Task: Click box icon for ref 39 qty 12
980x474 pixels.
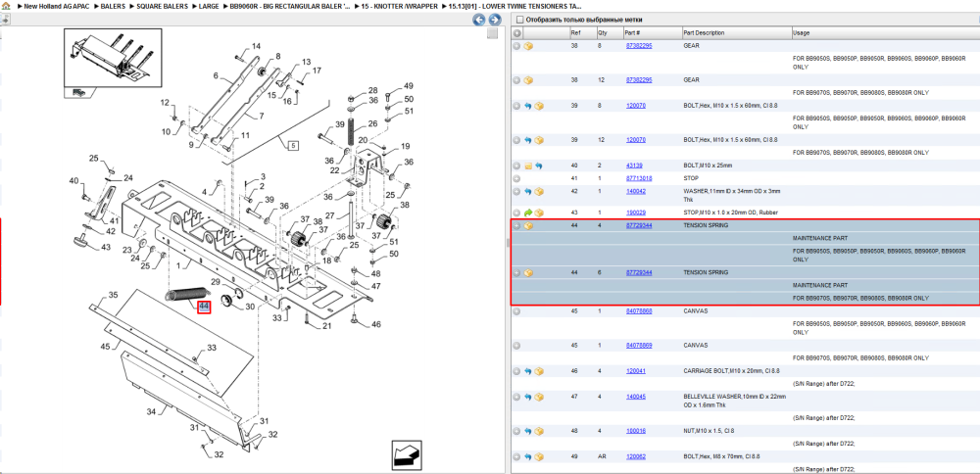Action: (x=539, y=140)
